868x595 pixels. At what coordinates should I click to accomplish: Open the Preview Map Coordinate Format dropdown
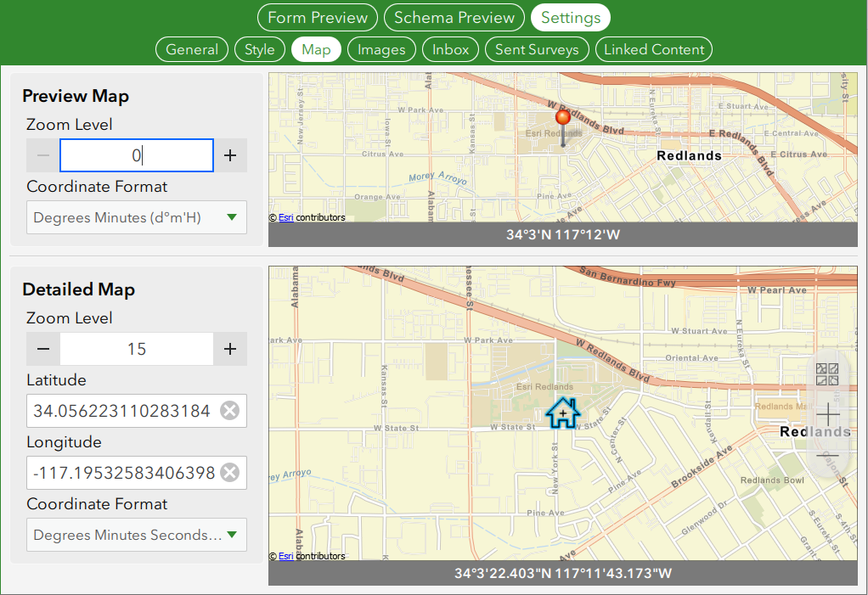(x=136, y=217)
